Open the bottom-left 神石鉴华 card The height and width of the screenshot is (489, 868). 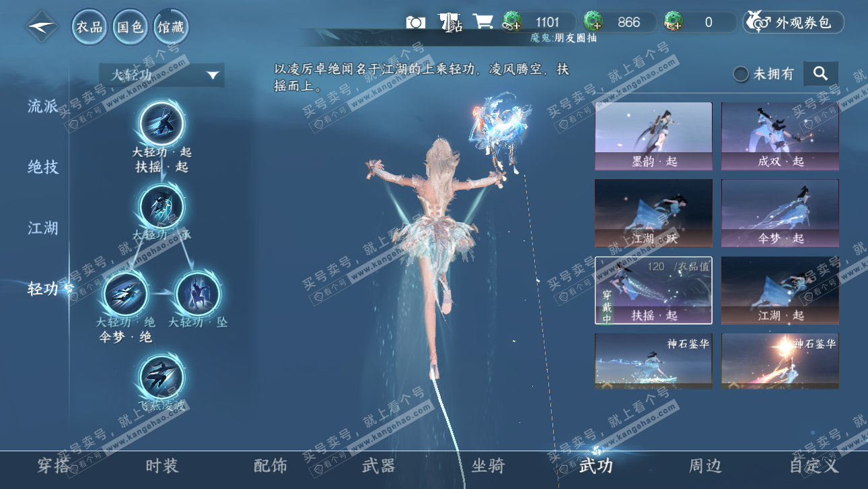(x=653, y=361)
